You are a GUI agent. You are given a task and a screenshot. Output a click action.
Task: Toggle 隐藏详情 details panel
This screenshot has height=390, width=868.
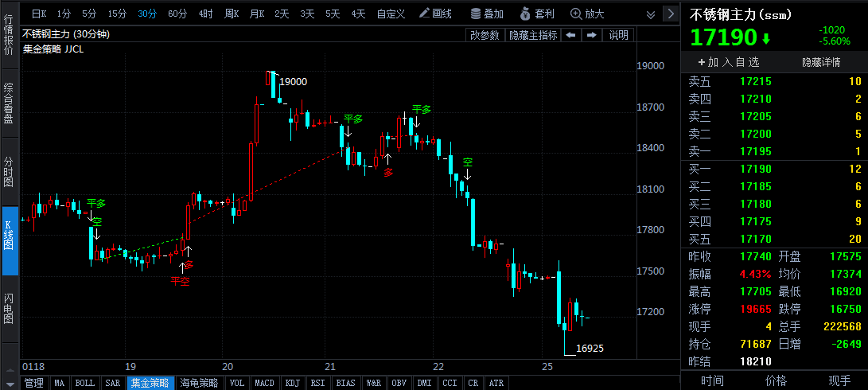pyautogui.click(x=821, y=62)
